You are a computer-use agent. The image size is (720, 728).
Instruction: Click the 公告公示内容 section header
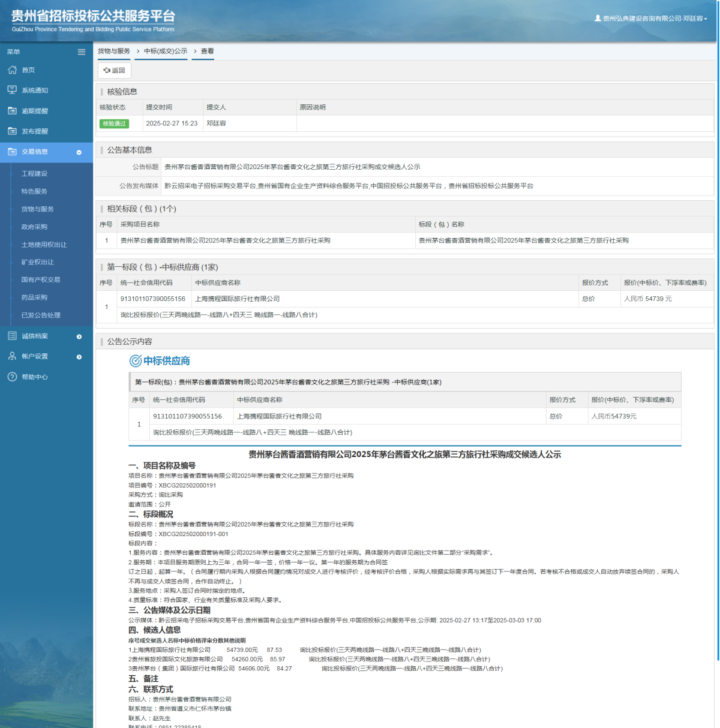tap(130, 341)
